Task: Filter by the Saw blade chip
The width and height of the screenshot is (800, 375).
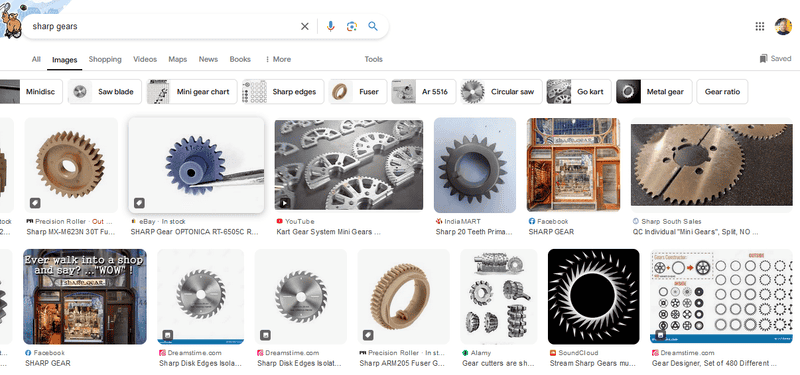Action: pos(105,92)
